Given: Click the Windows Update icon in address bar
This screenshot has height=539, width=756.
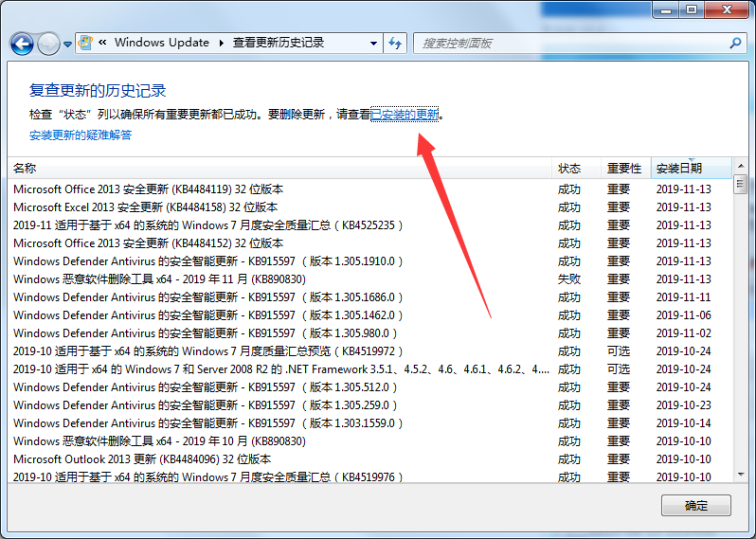Looking at the screenshot, I should 85,43.
